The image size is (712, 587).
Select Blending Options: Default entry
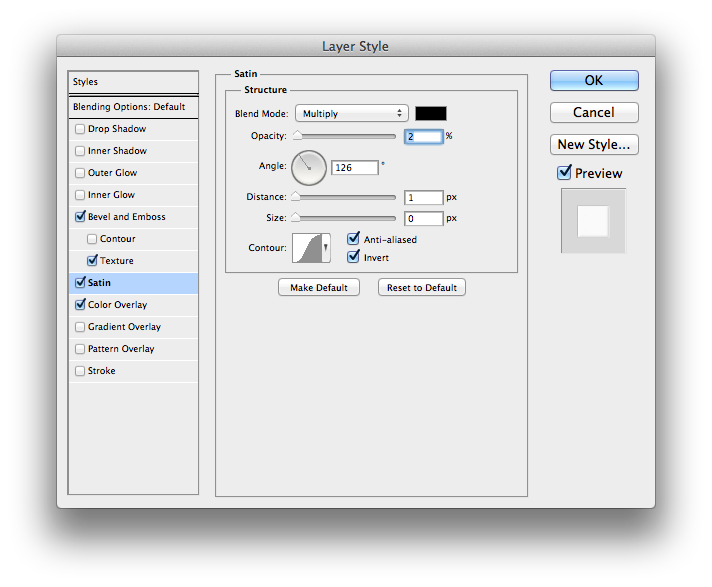click(x=134, y=107)
